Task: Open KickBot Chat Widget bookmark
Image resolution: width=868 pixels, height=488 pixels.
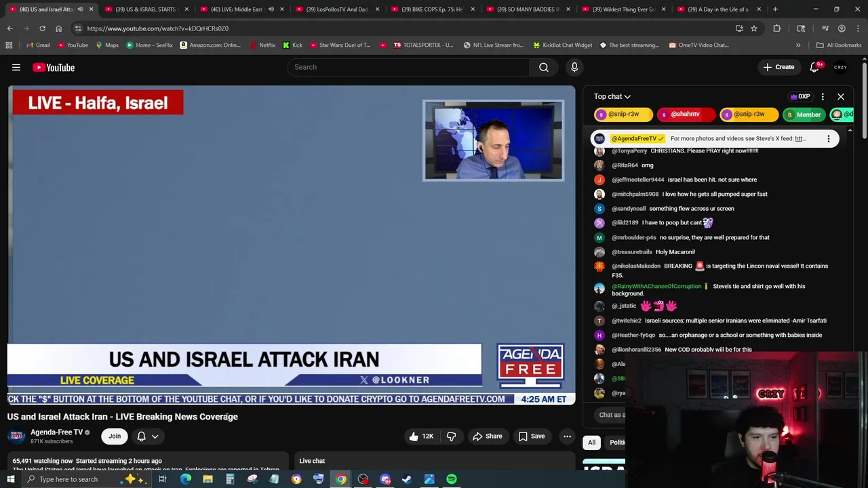Action: [x=562, y=45]
